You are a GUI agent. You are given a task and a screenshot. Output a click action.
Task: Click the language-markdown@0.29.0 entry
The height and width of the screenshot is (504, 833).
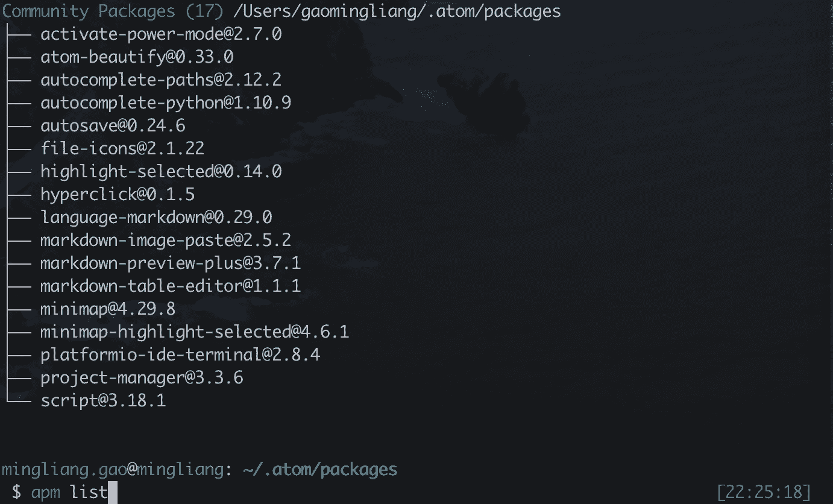point(156,217)
